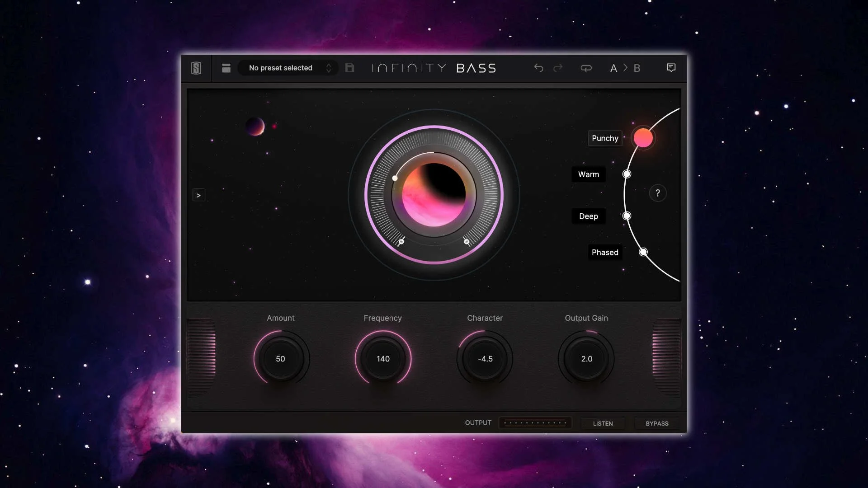
Task: Select the Warm character node
Action: (x=626, y=174)
